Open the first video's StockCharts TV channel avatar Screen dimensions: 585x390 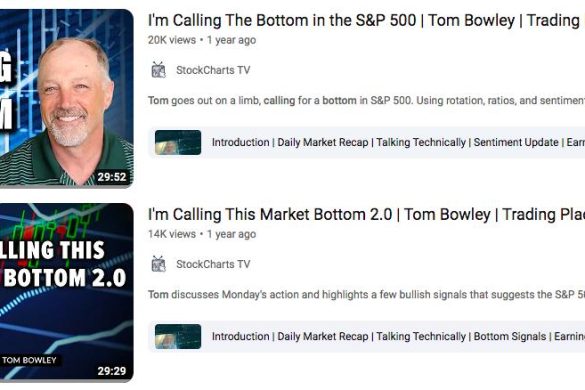click(159, 70)
